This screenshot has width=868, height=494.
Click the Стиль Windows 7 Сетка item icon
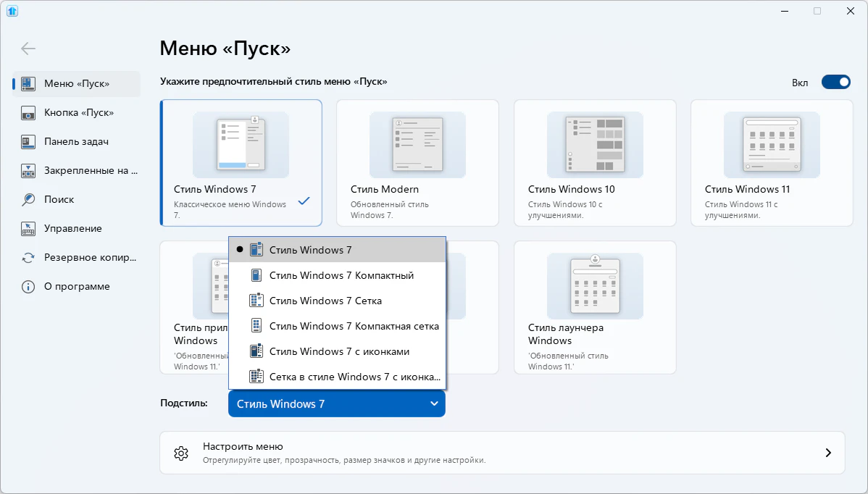point(256,301)
